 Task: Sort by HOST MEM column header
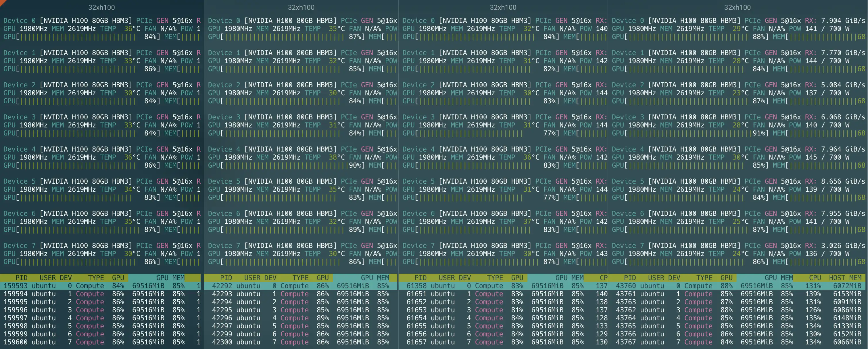click(845, 278)
